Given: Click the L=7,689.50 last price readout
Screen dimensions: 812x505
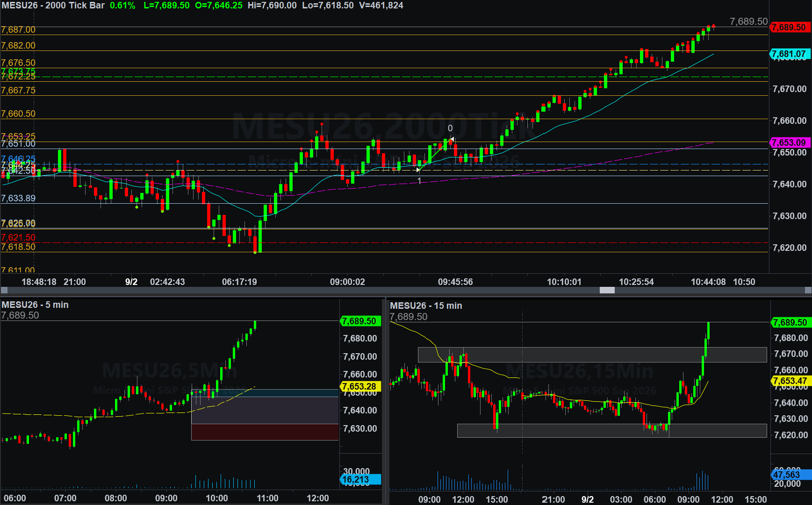Looking at the screenshot, I should coord(166,6).
